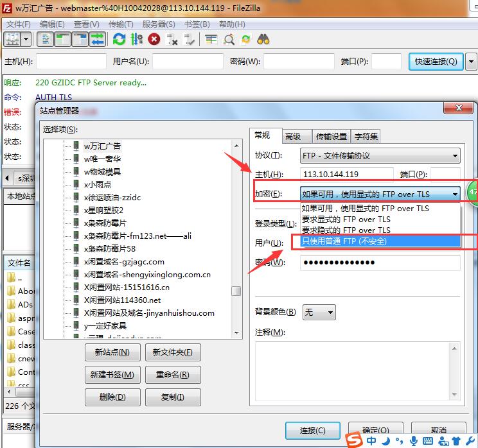
Task: Click the reconnect to last server icon
Action: [x=190, y=40]
